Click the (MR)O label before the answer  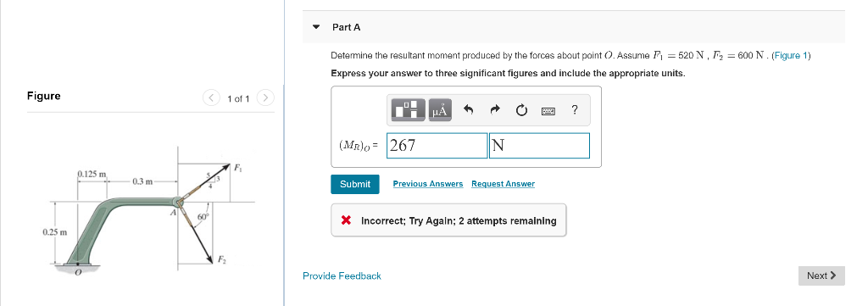point(358,146)
